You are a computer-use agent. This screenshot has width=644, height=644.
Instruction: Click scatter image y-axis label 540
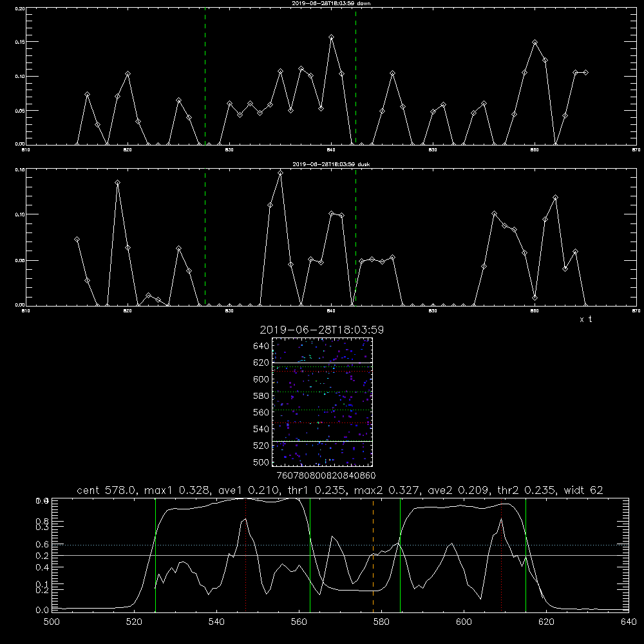(x=261, y=429)
